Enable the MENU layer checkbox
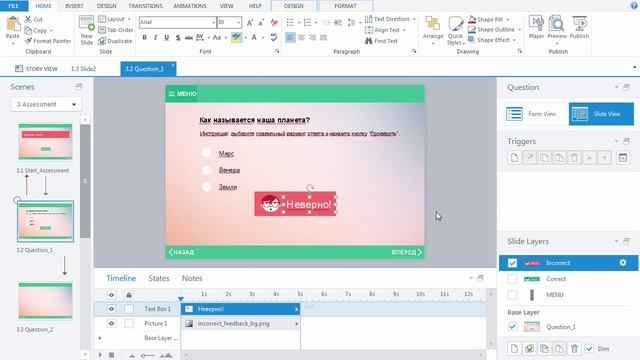The image size is (640, 360). pos(512,294)
